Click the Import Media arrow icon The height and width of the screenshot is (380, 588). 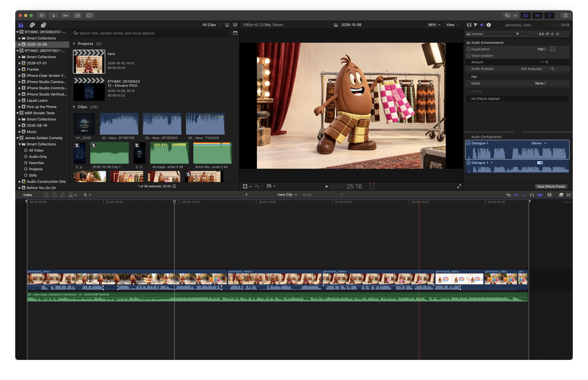coord(54,15)
